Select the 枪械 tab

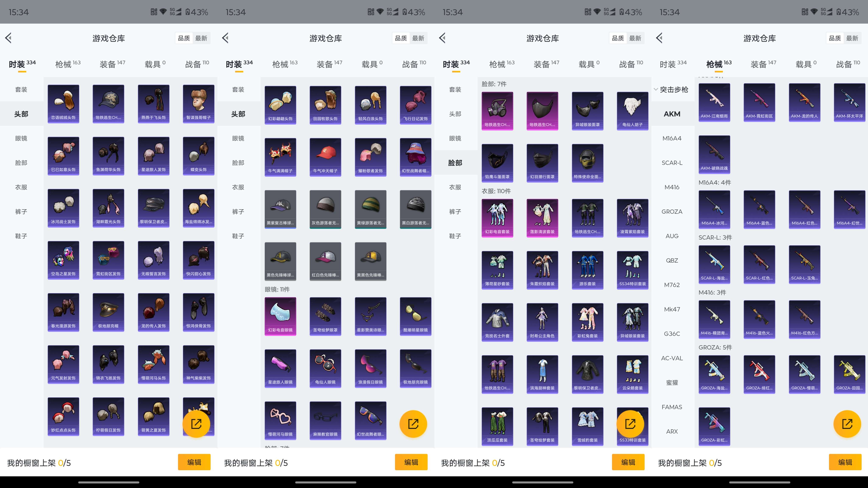pos(66,64)
